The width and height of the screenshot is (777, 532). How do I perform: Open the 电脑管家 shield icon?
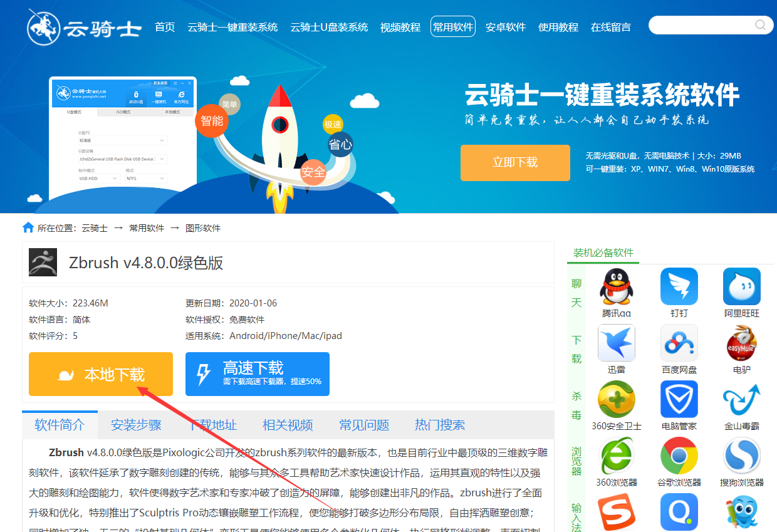(x=679, y=400)
